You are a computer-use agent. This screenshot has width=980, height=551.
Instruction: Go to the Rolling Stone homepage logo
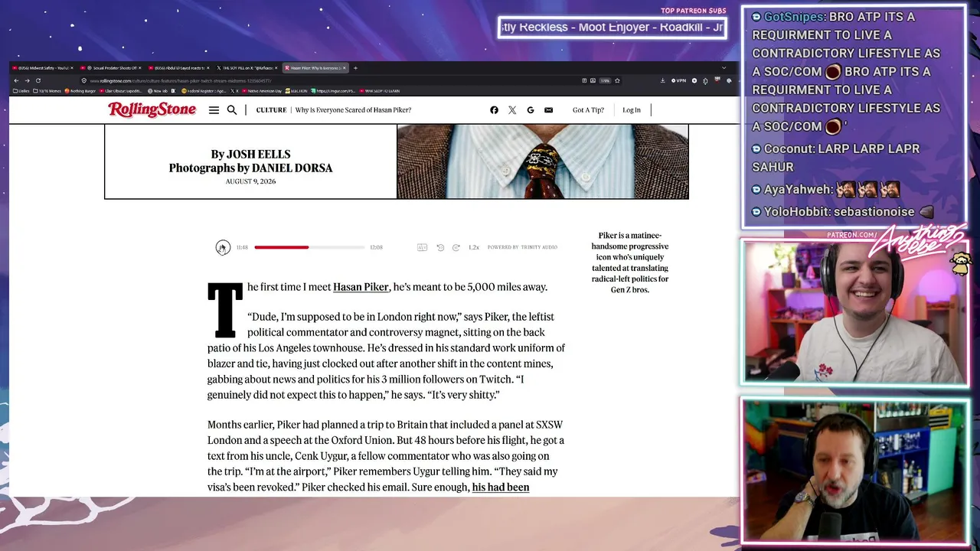(152, 110)
